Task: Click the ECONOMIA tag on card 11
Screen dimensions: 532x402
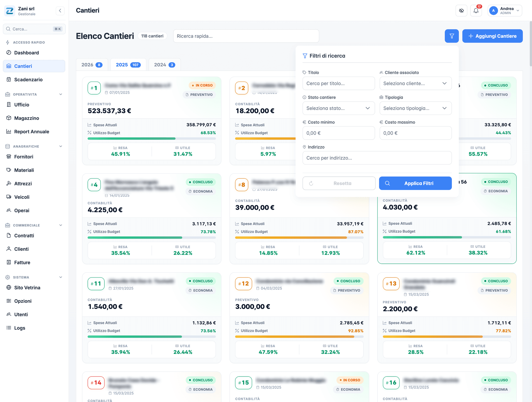Action: [x=201, y=291]
